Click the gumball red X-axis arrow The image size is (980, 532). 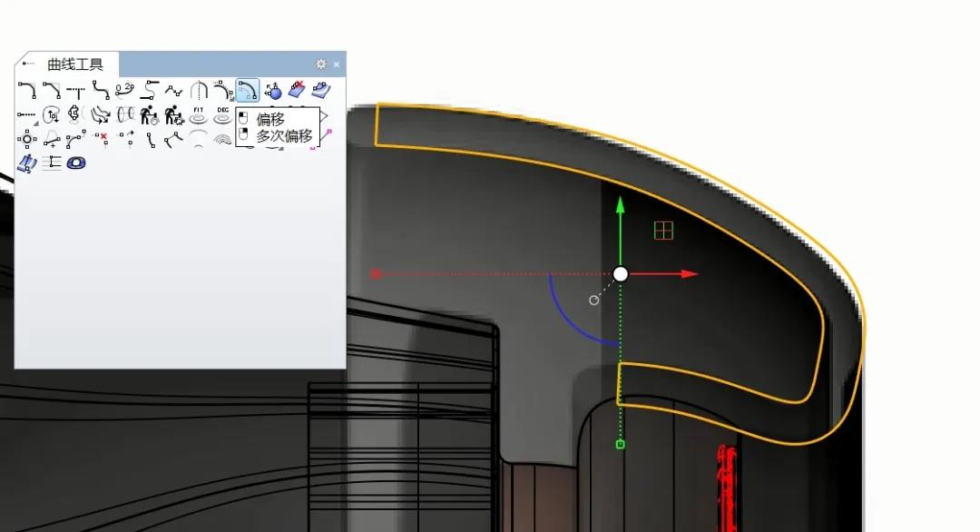pos(690,274)
